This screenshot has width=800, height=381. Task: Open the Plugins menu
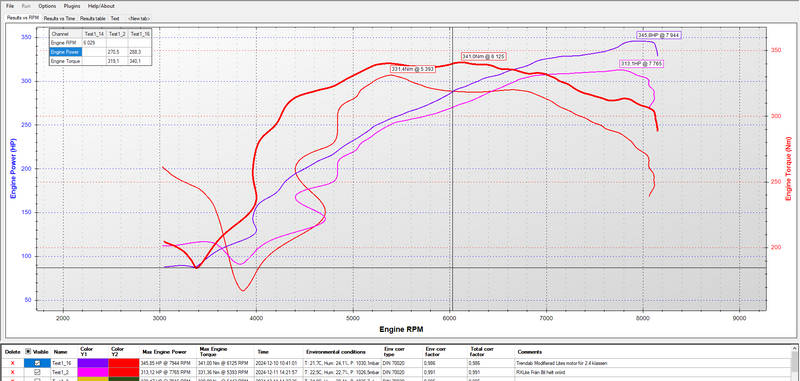coord(72,6)
